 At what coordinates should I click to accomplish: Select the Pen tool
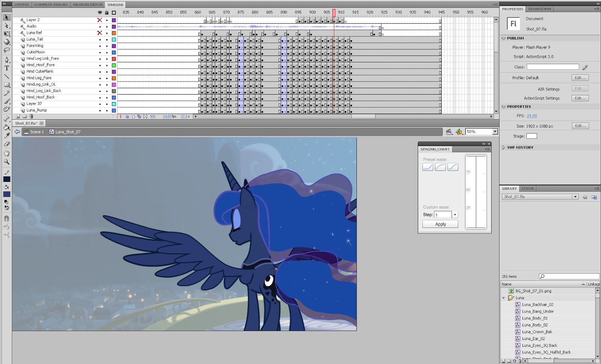tap(6, 60)
